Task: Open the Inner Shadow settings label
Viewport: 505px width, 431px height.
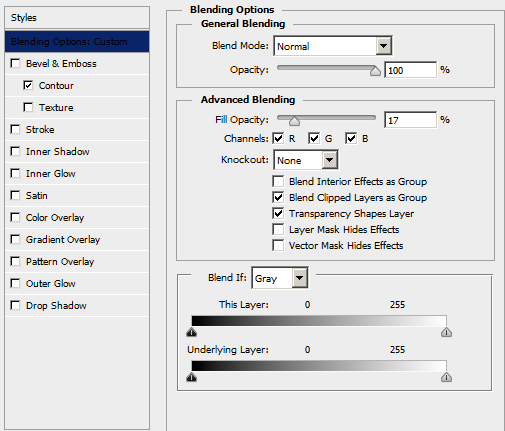Action: click(x=58, y=151)
